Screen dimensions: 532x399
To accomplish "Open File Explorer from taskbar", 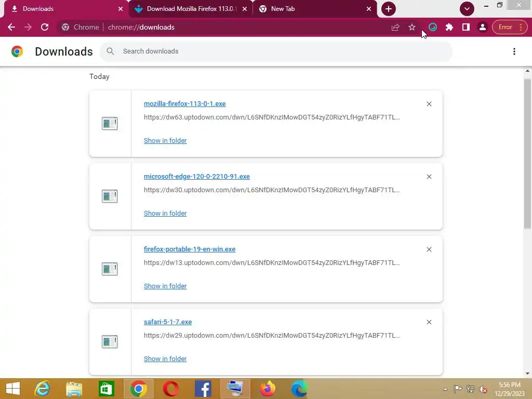I will [x=74, y=389].
